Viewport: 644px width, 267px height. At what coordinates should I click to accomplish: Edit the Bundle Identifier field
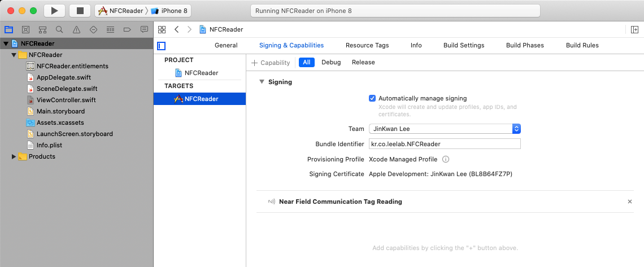[x=444, y=144]
